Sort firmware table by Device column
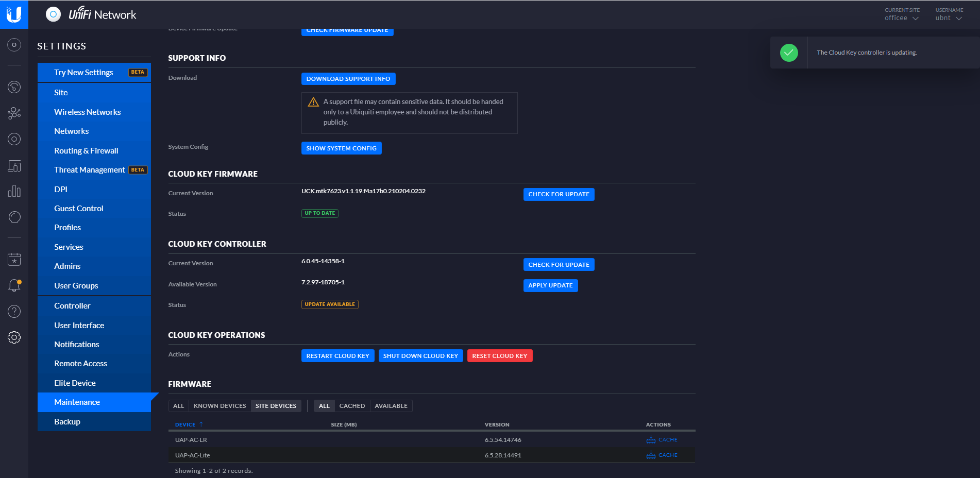 pyautogui.click(x=185, y=425)
